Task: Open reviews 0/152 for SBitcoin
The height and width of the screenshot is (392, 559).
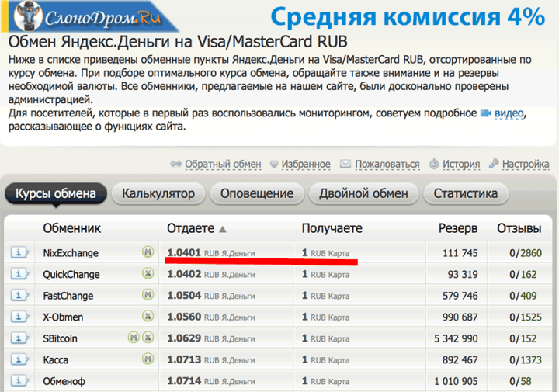Action: 523,338
